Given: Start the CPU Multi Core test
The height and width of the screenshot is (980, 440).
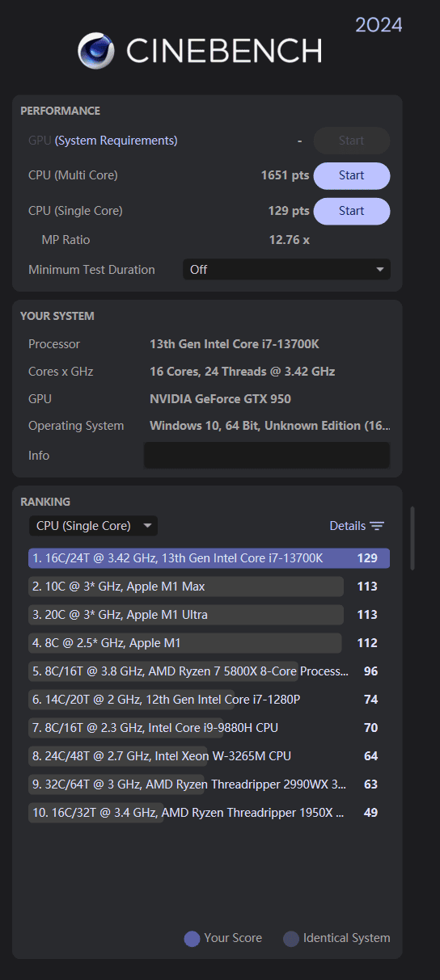Looking at the screenshot, I should coord(352,175).
